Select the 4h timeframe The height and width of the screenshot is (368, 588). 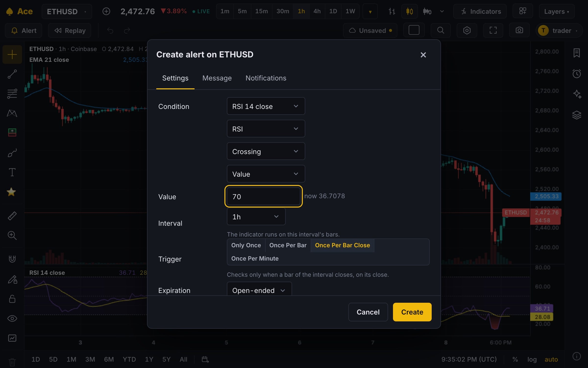[317, 11]
